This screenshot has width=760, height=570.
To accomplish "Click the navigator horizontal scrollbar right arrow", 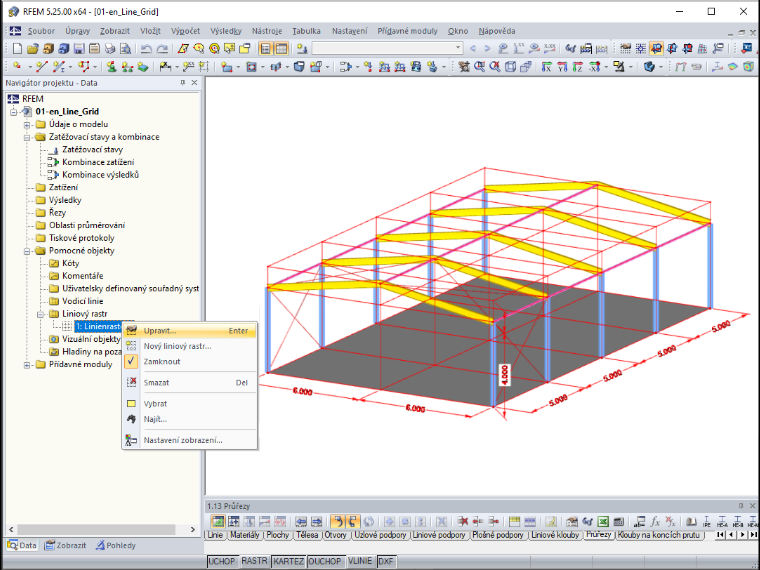I will coord(193,529).
